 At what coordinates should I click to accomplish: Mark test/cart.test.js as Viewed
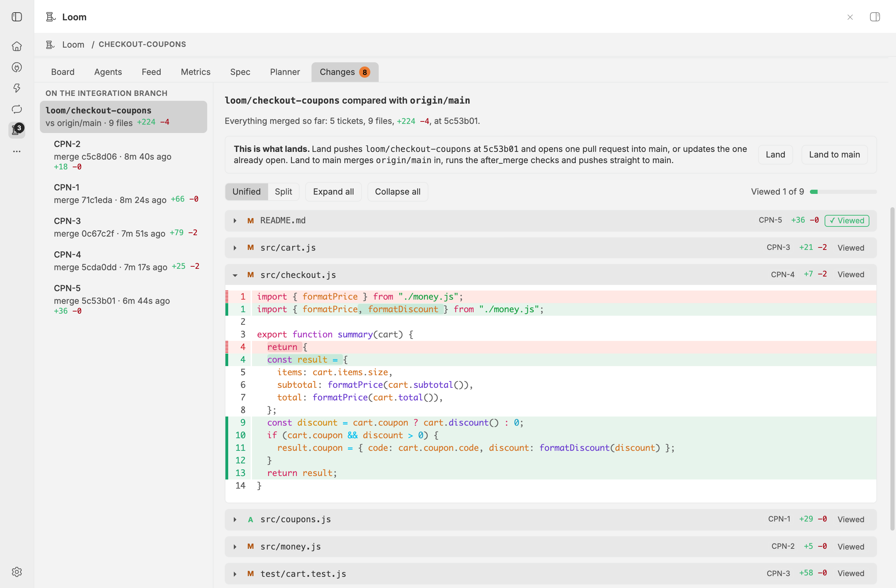[x=850, y=573]
